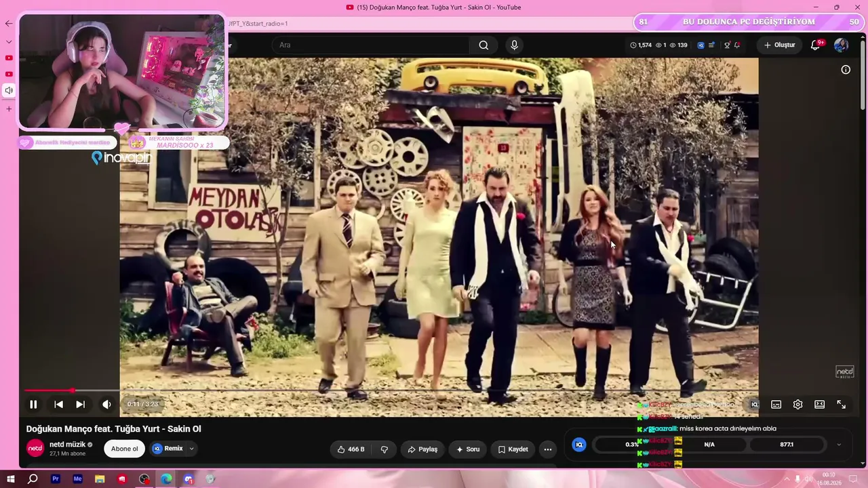Open OBS Studio from taskbar
Image resolution: width=868 pixels, height=488 pixels.
[x=144, y=479]
